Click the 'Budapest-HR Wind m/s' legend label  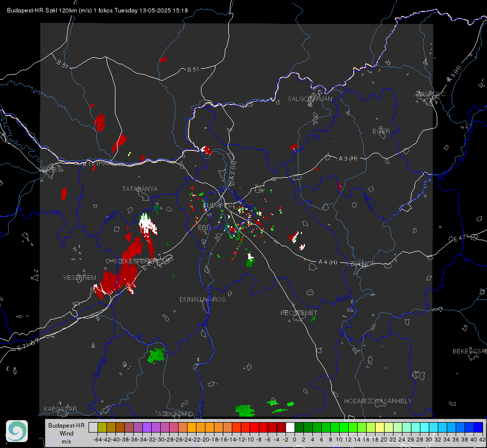[x=67, y=433]
